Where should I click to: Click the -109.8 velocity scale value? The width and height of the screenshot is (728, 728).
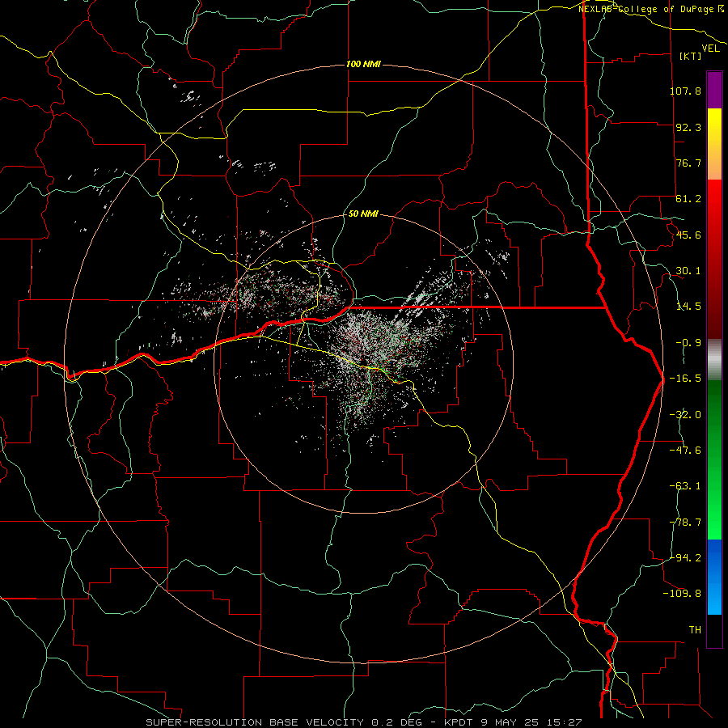tap(682, 594)
